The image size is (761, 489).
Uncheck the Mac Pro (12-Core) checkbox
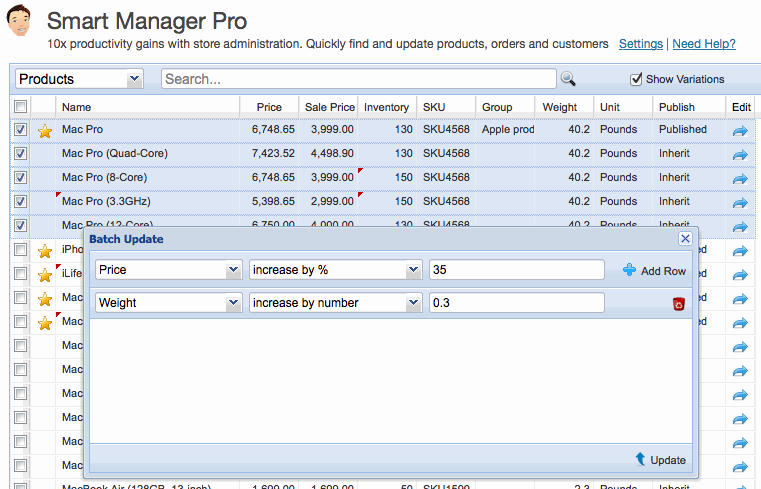click(20, 226)
